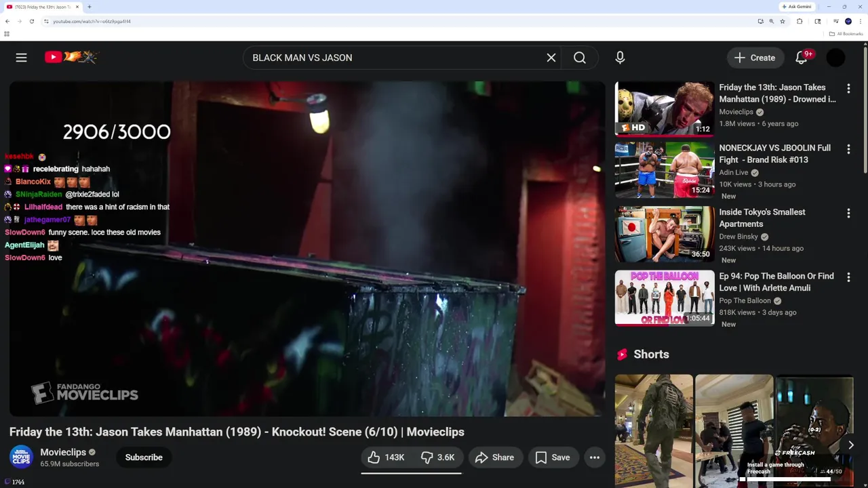The height and width of the screenshot is (488, 868).
Task: Open the Pop The Balloon channel link
Action: point(745,301)
